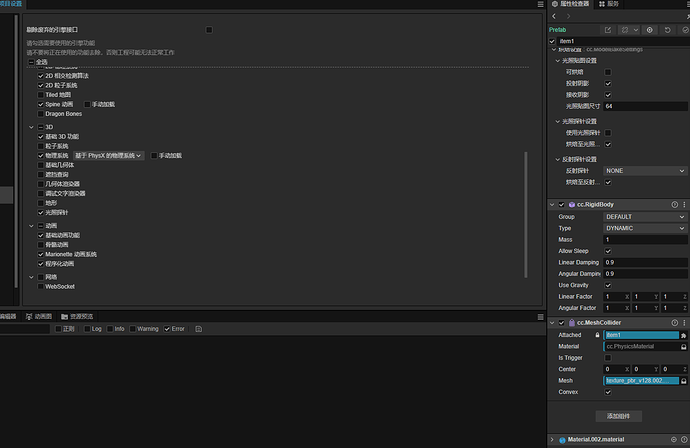The width and height of the screenshot is (690, 448).
Task: Uncheck Marionette animation system
Action: tap(40, 254)
